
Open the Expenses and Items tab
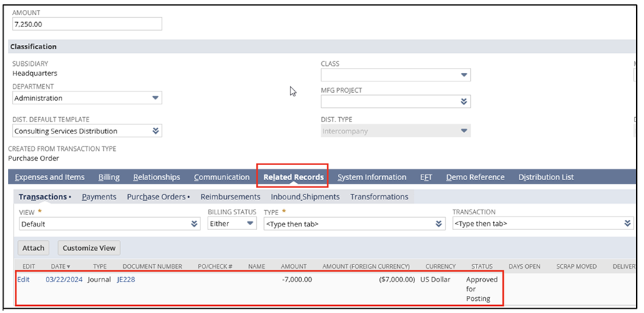click(49, 177)
